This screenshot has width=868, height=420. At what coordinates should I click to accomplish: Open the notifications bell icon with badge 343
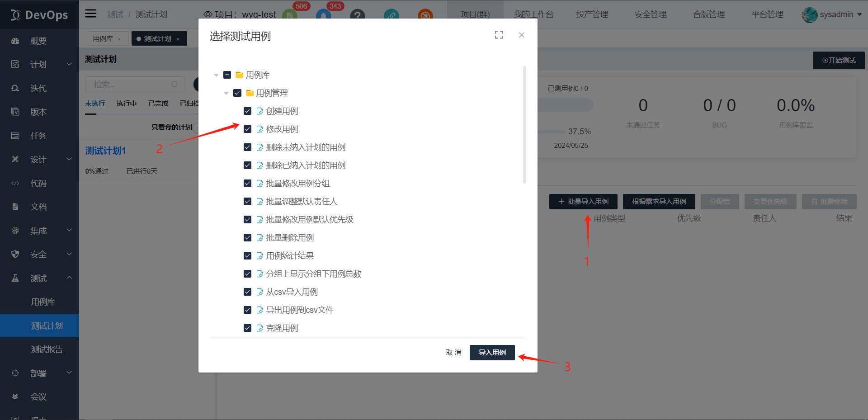(323, 15)
